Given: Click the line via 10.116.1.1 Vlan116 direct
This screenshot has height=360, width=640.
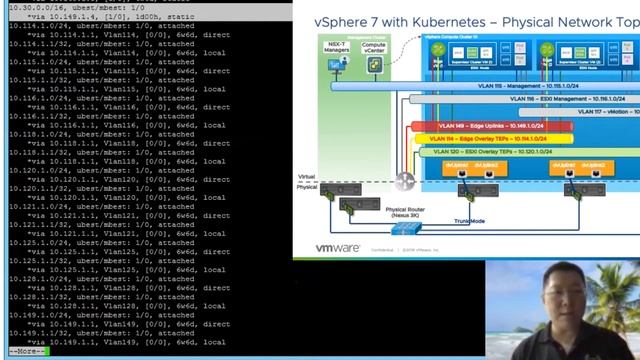Looking at the screenshot, I should (129, 107).
